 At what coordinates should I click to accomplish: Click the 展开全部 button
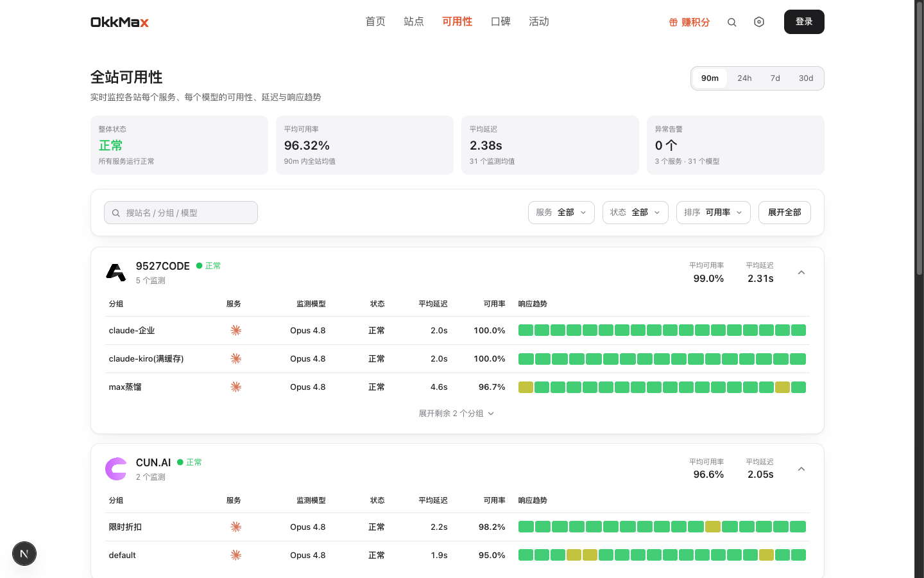tap(785, 213)
